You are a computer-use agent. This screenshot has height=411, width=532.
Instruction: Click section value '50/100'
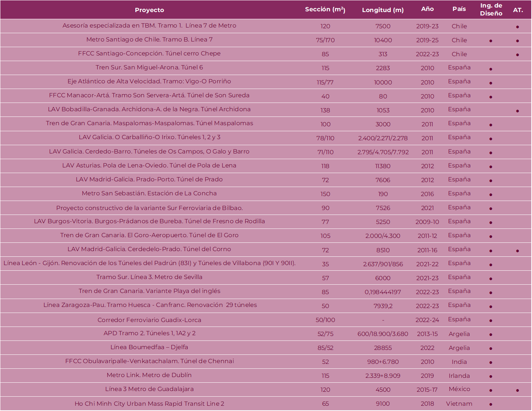click(x=325, y=320)
